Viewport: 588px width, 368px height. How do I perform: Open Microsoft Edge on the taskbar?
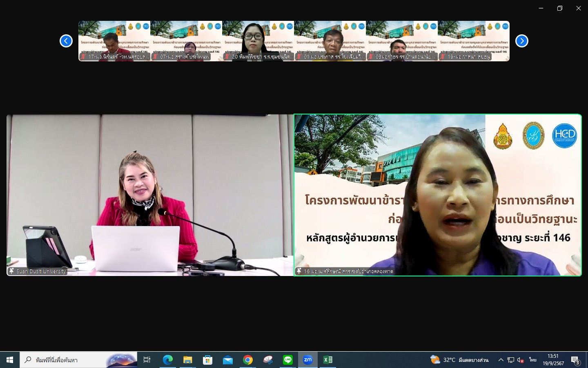click(x=167, y=360)
